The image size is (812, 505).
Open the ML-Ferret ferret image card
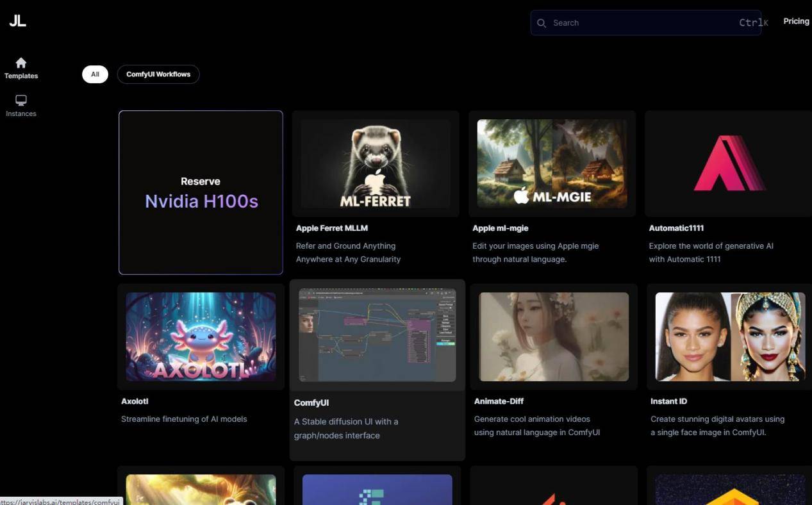point(376,163)
